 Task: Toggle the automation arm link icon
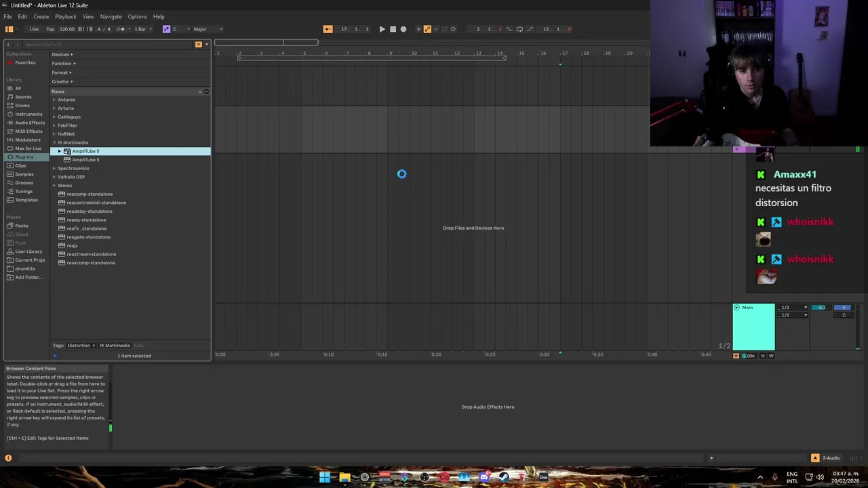(427, 29)
